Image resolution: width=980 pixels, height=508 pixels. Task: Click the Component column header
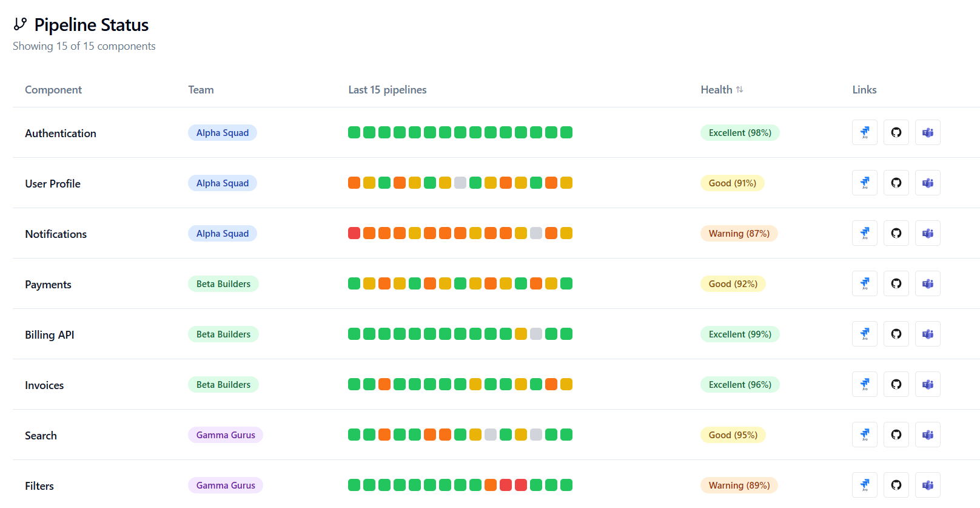coord(53,90)
